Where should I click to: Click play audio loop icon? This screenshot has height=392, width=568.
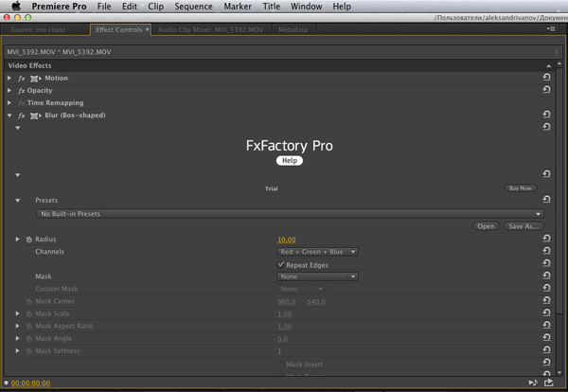tap(533, 383)
